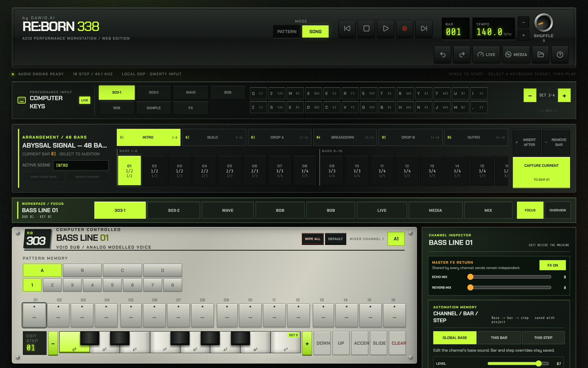Toggle the FX ON button
The height and width of the screenshot is (368, 588).
[x=552, y=265]
